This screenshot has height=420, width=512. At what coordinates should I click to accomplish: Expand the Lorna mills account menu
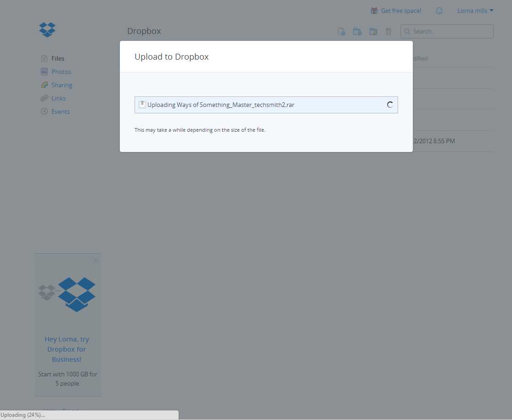click(x=475, y=11)
